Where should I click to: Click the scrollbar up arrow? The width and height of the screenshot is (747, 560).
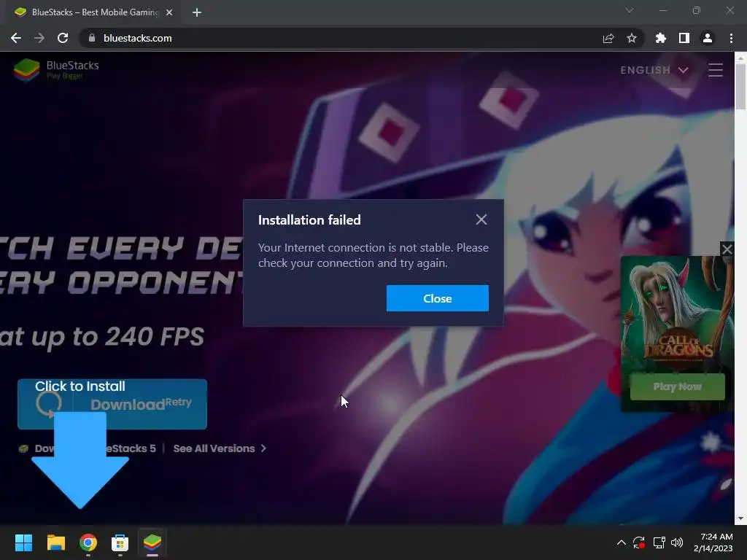pos(740,58)
